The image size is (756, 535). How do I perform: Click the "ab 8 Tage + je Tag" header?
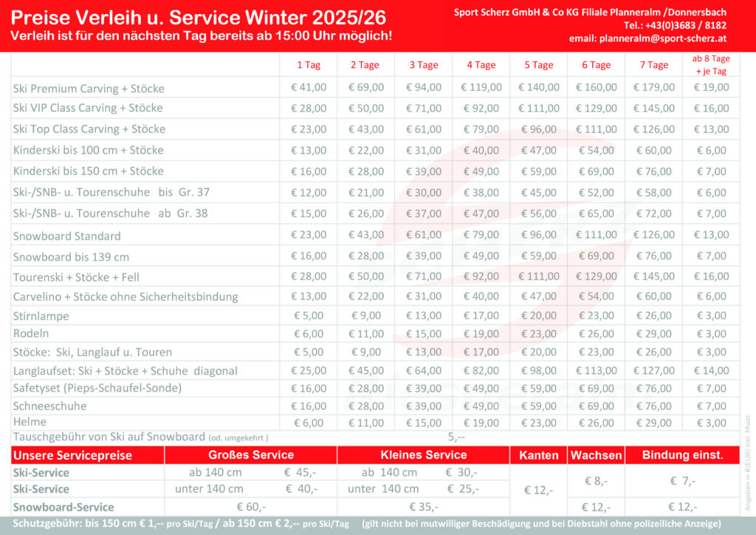point(711,64)
